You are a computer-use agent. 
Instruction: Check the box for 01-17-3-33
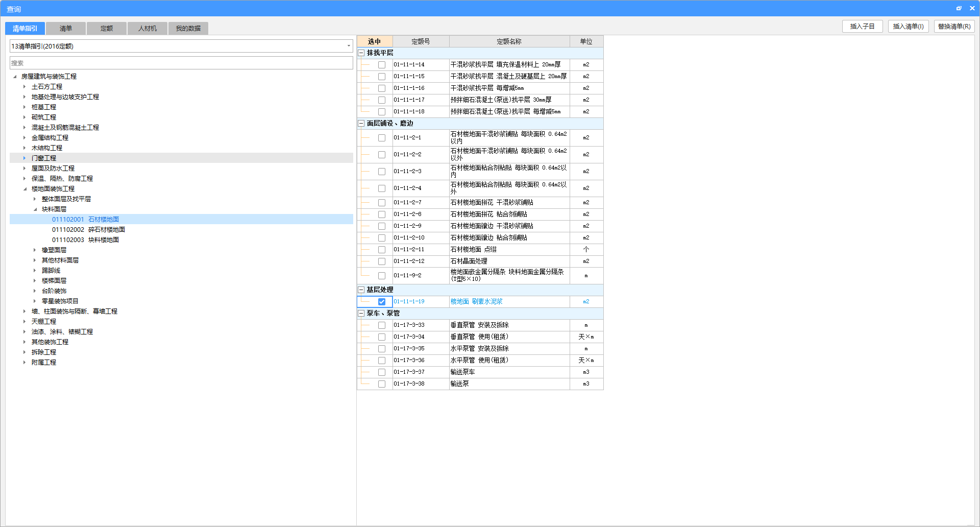382,325
